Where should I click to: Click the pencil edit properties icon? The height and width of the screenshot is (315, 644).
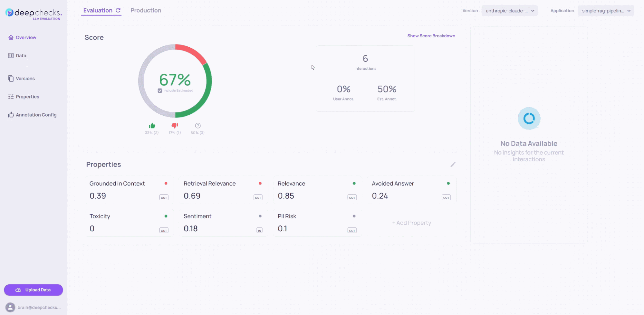pos(453,165)
